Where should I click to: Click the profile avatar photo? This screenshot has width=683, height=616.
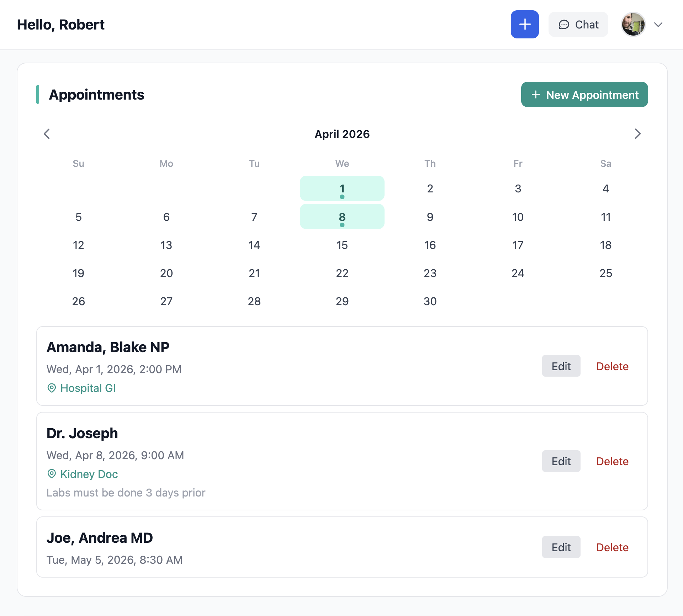(x=633, y=24)
